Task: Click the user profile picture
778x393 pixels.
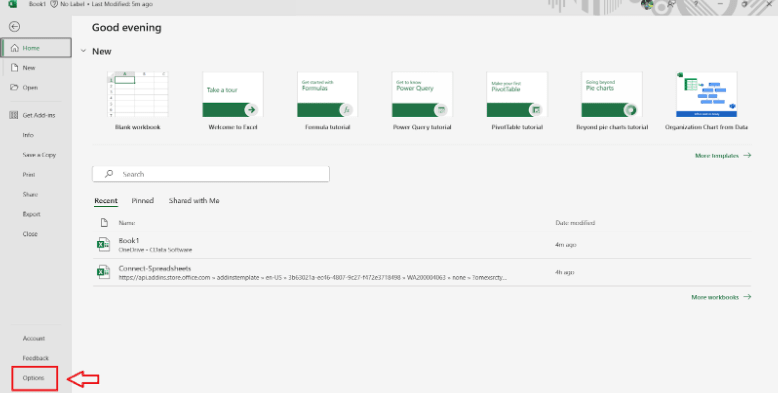Action: coord(647,4)
